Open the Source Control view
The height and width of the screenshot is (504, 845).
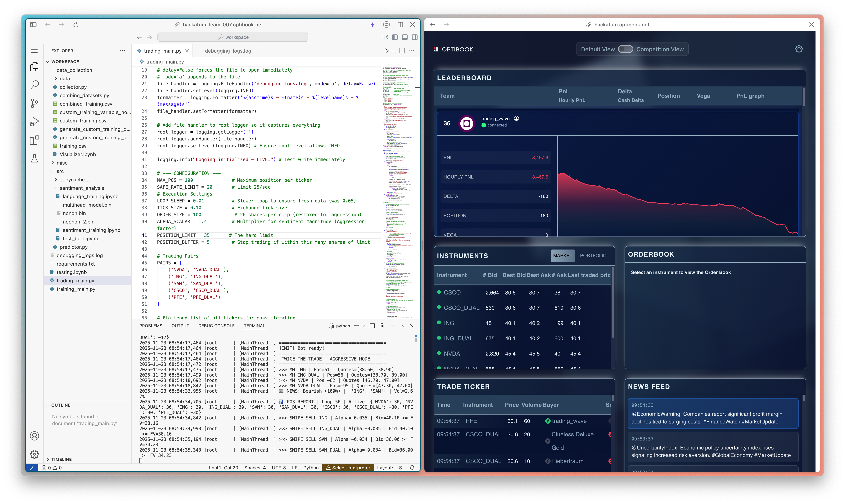click(34, 103)
